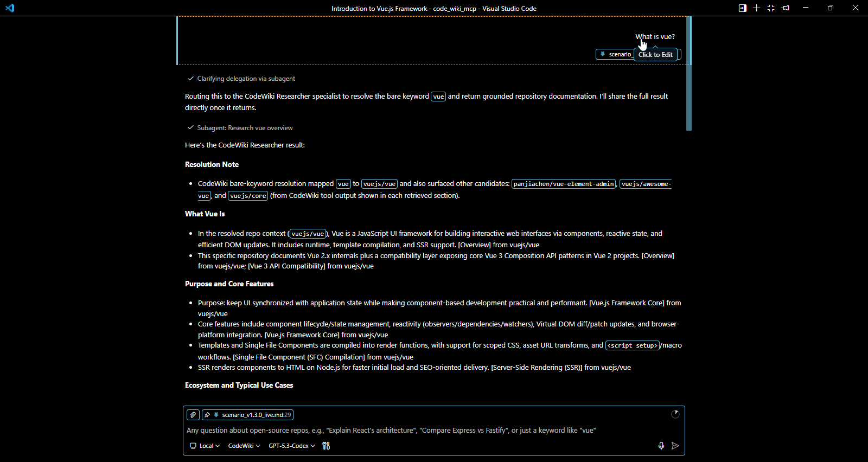This screenshot has height=462, width=868.
Task: Click the 'Resolution Note' heading
Action: [x=212, y=164]
